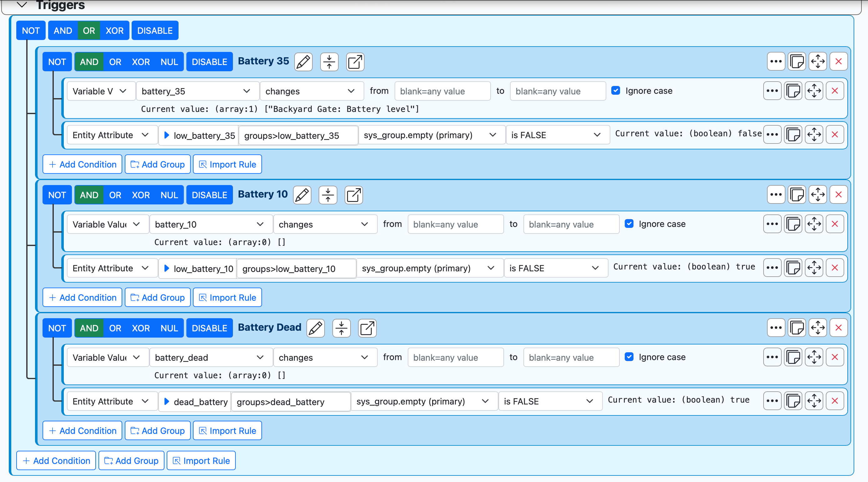The image size is (868, 482).
Task: Set top-level trigger group operator to XOR
Action: (x=114, y=31)
